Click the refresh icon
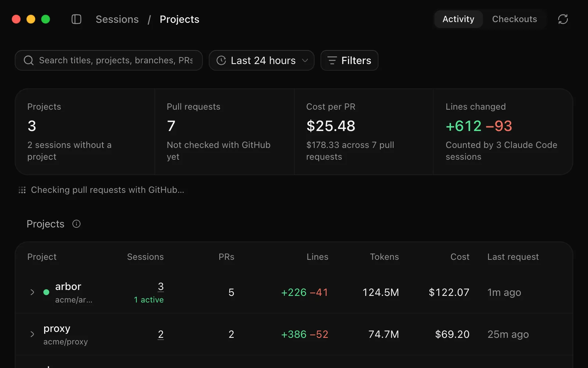The width and height of the screenshot is (588, 368). pyautogui.click(x=563, y=19)
